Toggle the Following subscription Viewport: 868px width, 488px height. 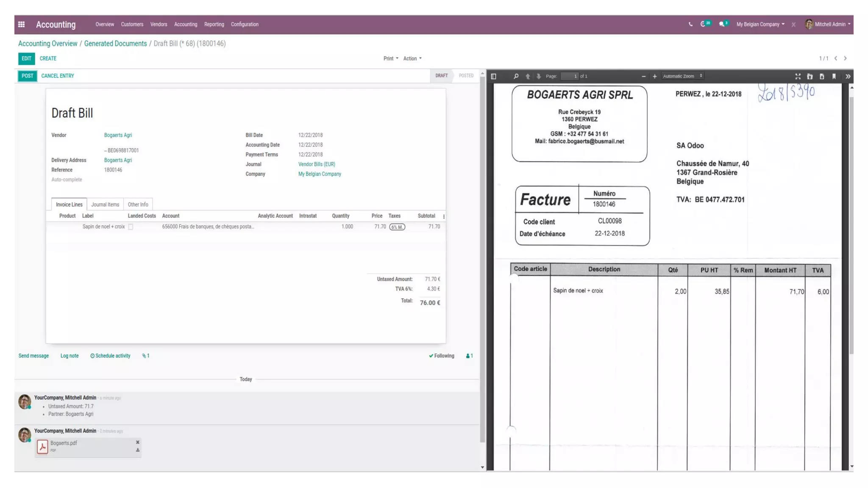click(x=441, y=356)
